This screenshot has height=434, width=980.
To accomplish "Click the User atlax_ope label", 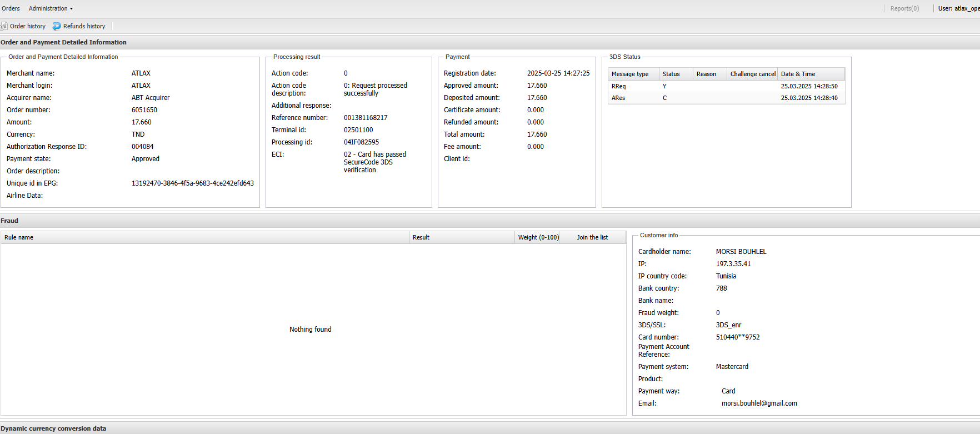I will (x=958, y=8).
